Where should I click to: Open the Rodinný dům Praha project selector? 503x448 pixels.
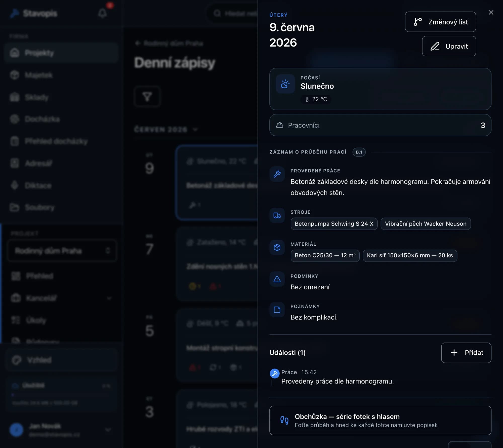point(62,251)
